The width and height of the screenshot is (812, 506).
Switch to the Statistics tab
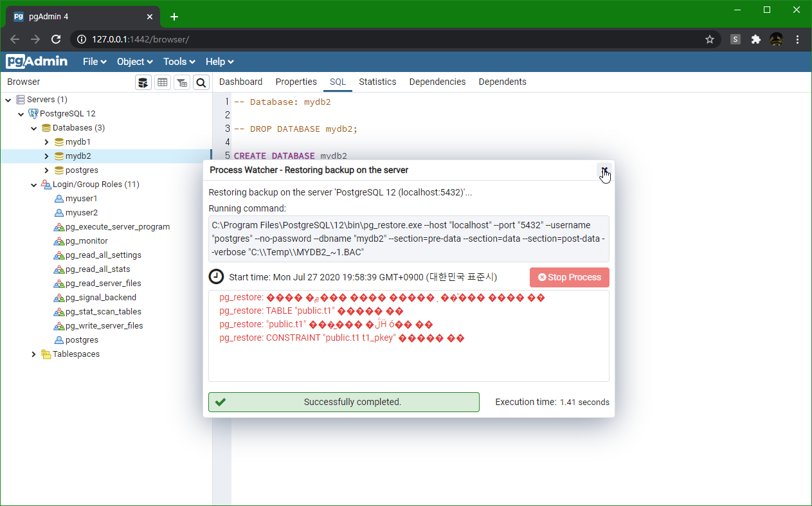377,82
